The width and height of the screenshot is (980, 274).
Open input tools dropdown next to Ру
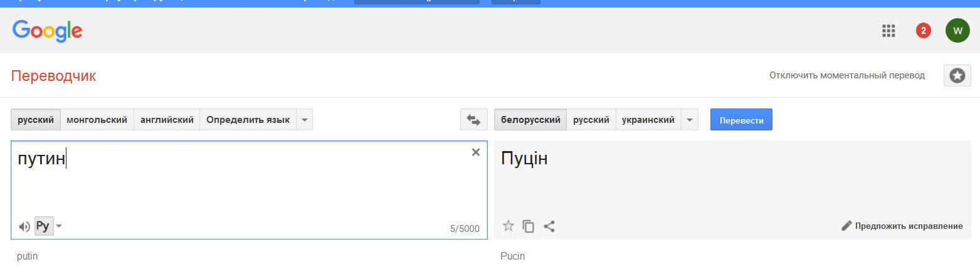59,226
